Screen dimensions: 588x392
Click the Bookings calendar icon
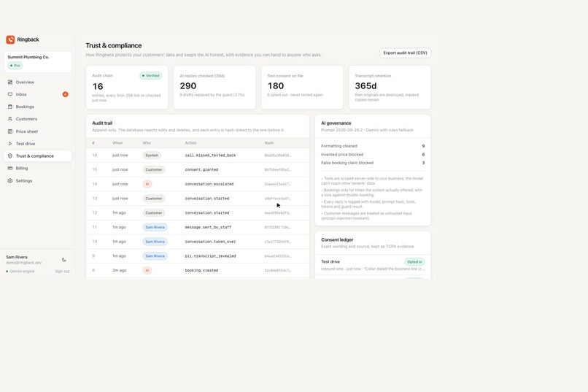click(10, 107)
